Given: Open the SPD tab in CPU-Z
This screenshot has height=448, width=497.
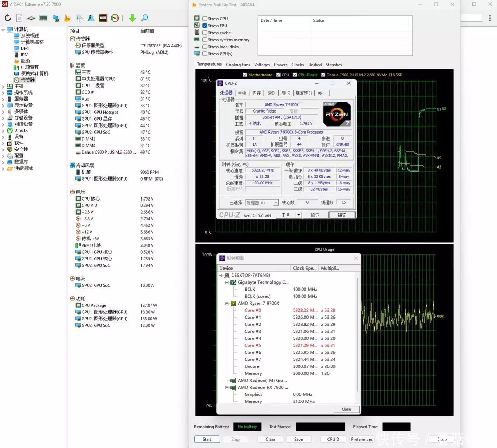Looking at the screenshot, I should click(x=271, y=93).
